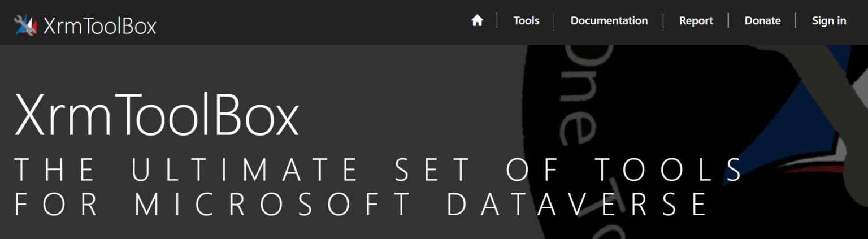
Task: Follow the Donate link
Action: pos(762,21)
